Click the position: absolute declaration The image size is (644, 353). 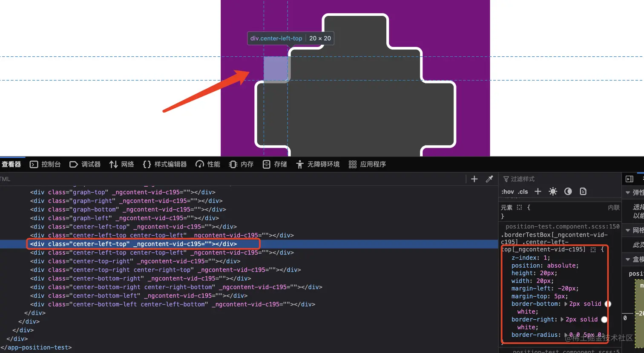pos(545,265)
